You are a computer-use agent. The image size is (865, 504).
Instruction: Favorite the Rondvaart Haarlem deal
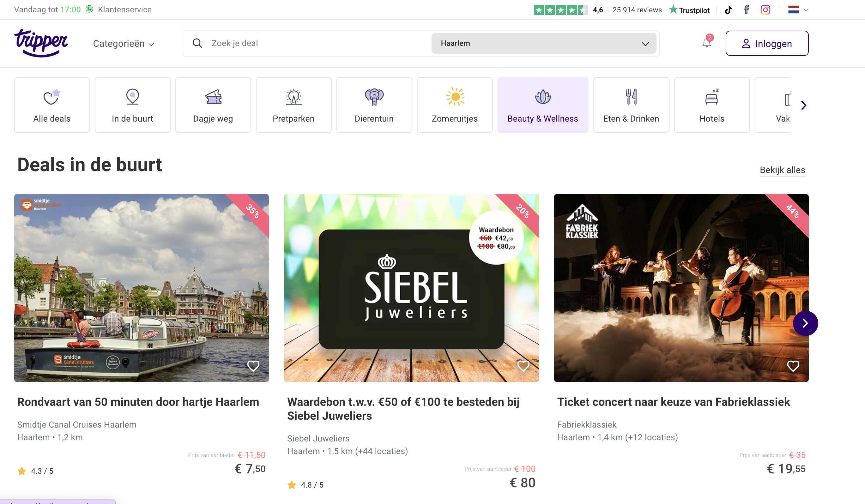pos(253,366)
